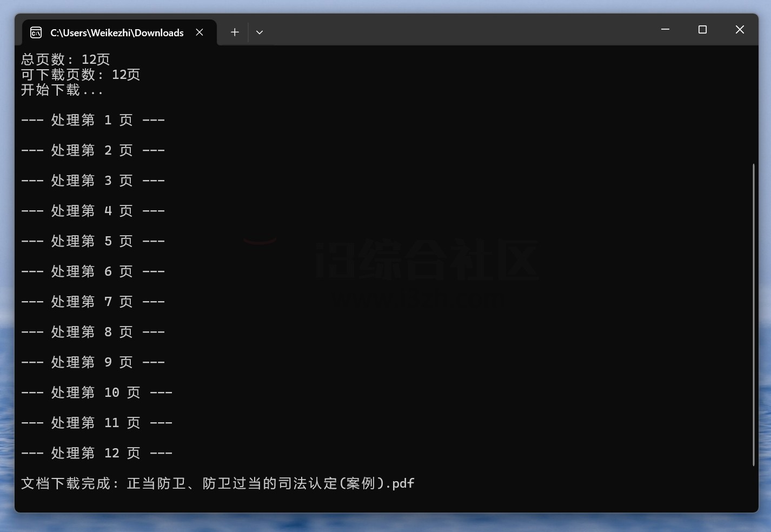This screenshot has height=532, width=771.
Task: Click the '处理第 2 页' line
Action: 93,150
